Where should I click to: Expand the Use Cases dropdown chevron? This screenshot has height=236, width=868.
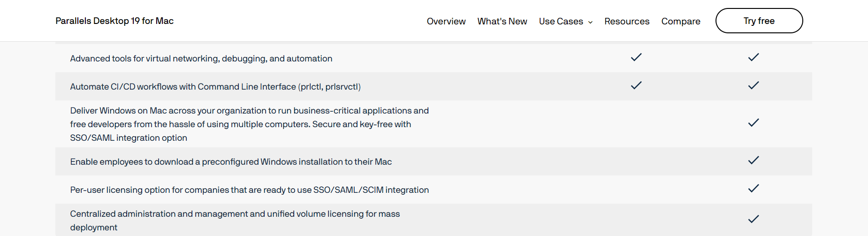point(590,22)
